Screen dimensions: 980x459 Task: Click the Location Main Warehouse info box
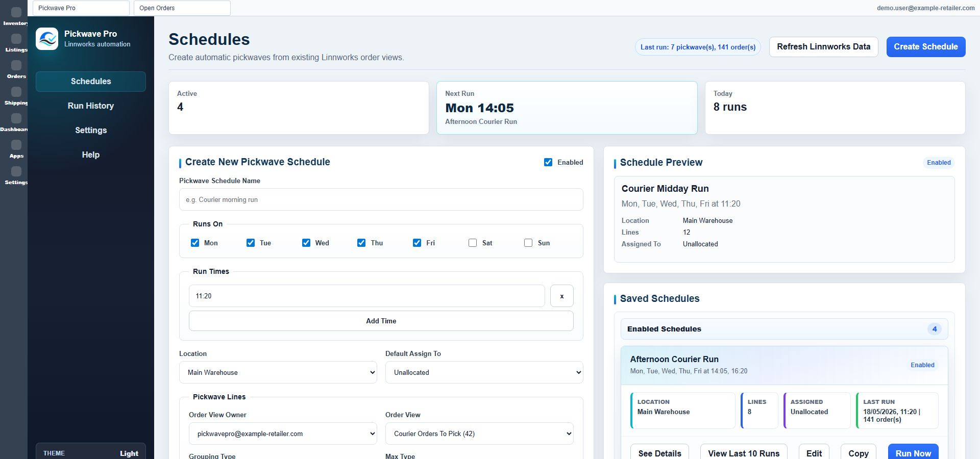pos(682,411)
